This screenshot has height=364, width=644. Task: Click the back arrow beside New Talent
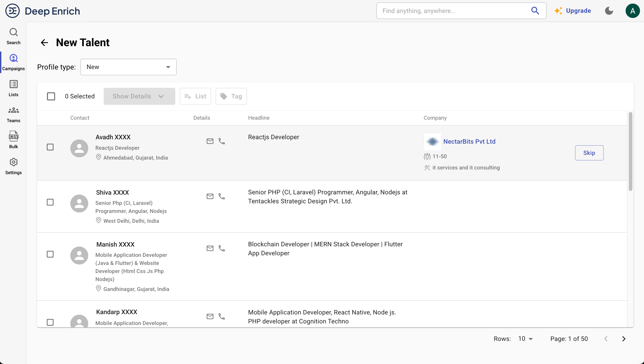(44, 42)
